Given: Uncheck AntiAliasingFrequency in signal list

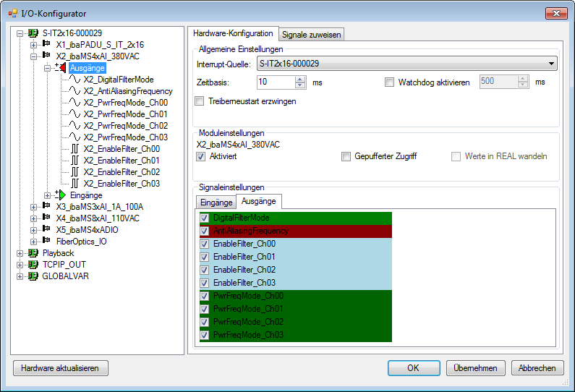Looking at the screenshot, I should click(205, 231).
